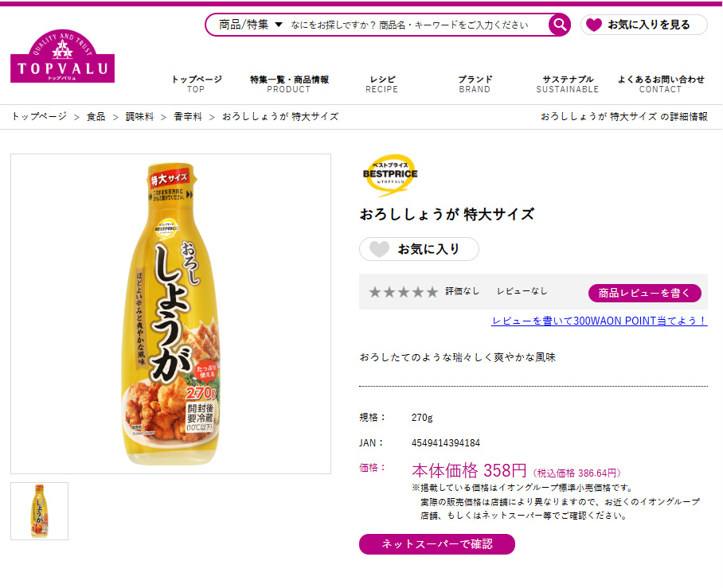Image resolution: width=723 pixels, height=588 pixels.
Task: Open the 特集一覧・商品情報 PRODUCT menu
Action: click(289, 84)
